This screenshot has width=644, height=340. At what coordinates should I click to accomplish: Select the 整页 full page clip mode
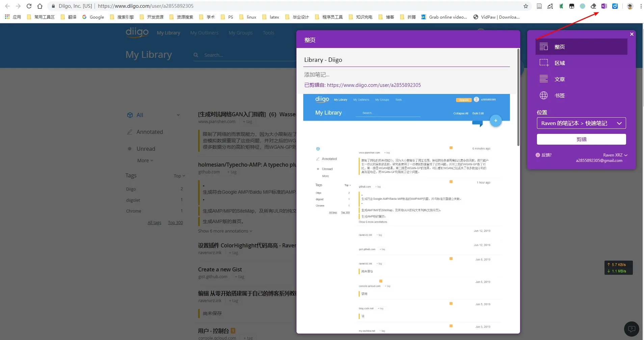[582, 47]
